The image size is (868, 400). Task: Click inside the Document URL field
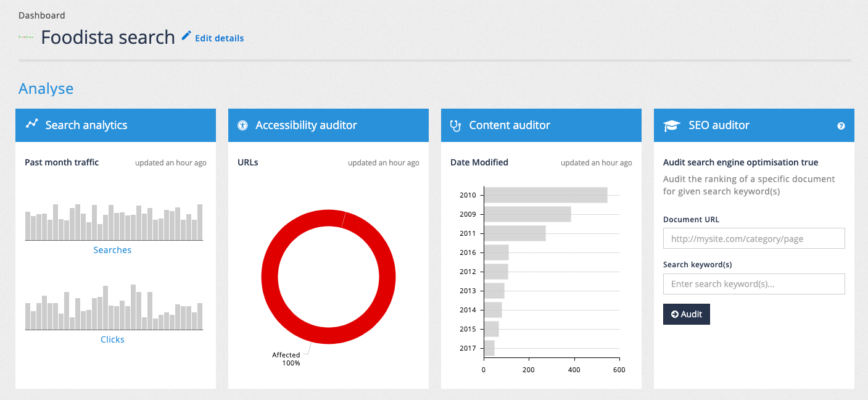tap(753, 238)
